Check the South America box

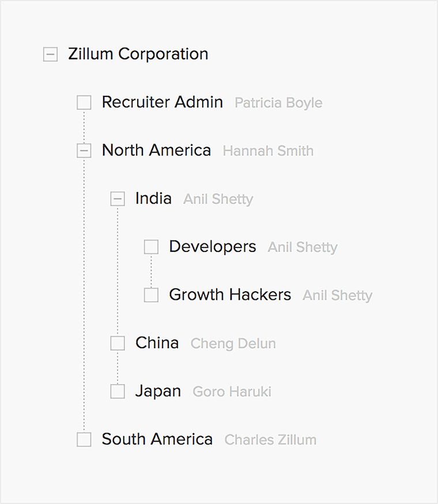click(x=84, y=439)
